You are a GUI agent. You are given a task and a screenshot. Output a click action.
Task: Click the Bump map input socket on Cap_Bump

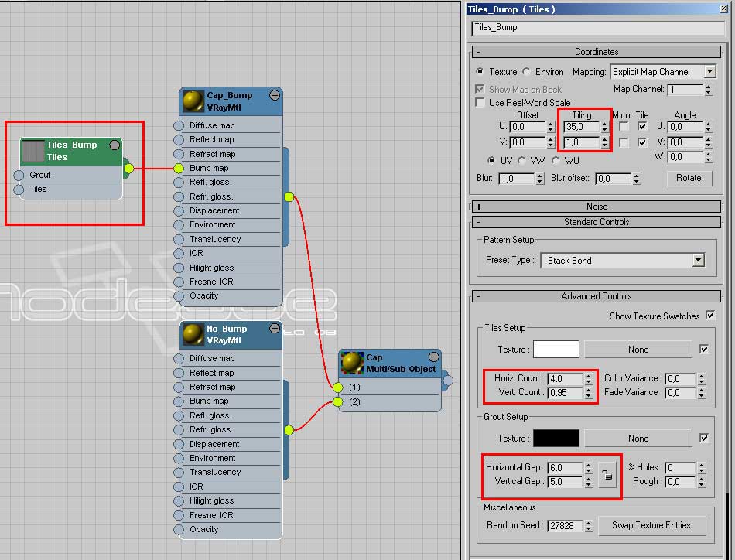tap(179, 168)
